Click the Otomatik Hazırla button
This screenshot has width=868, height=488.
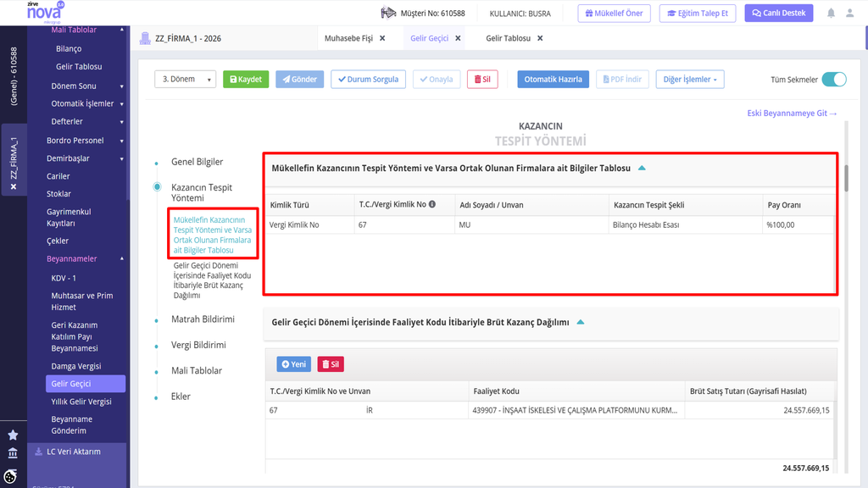(x=553, y=79)
